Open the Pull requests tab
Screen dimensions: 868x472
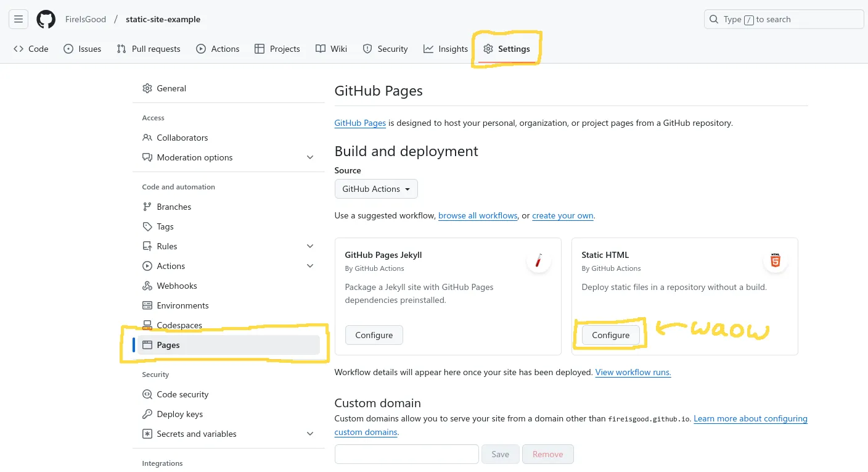point(149,49)
